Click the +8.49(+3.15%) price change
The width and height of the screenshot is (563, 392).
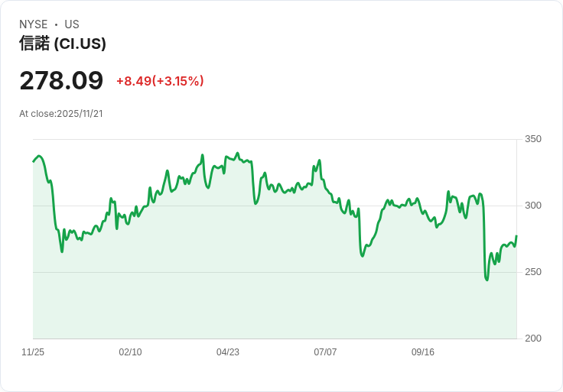tap(160, 81)
